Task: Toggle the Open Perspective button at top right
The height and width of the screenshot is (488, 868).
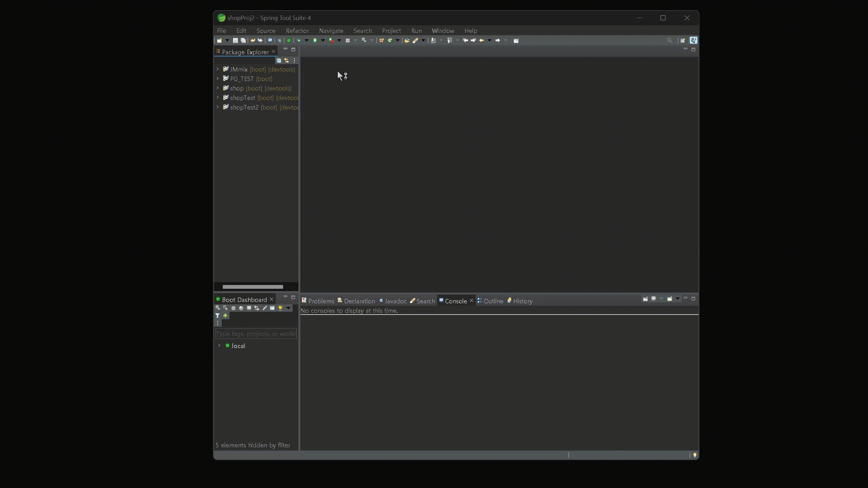Action: 683,40
